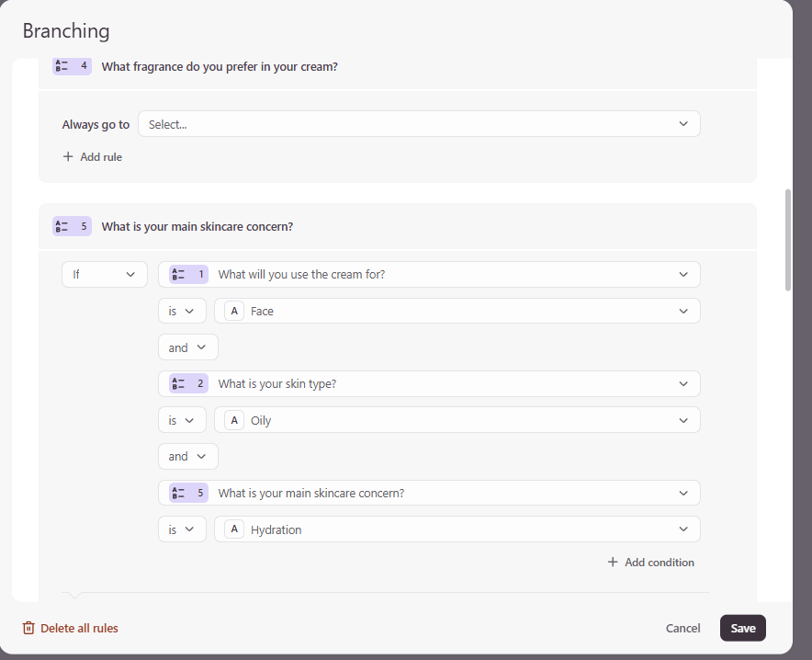Click the vertical scrollbar in Branching dialog
Screen dimensions: 812x660
coord(787,239)
